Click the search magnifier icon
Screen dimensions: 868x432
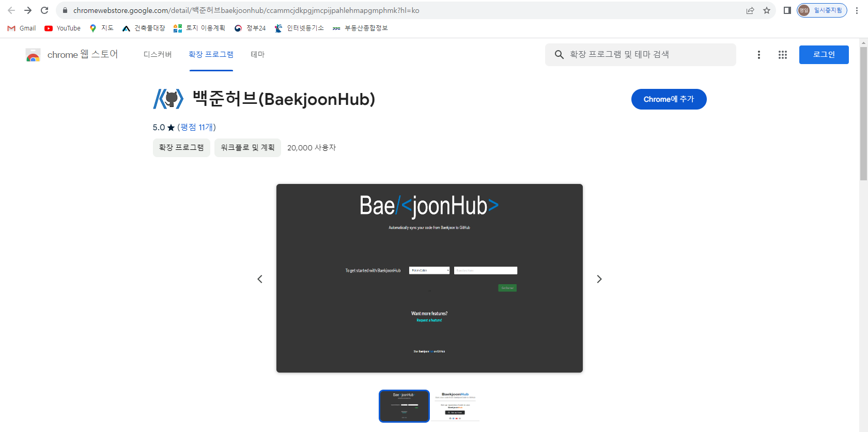(559, 55)
